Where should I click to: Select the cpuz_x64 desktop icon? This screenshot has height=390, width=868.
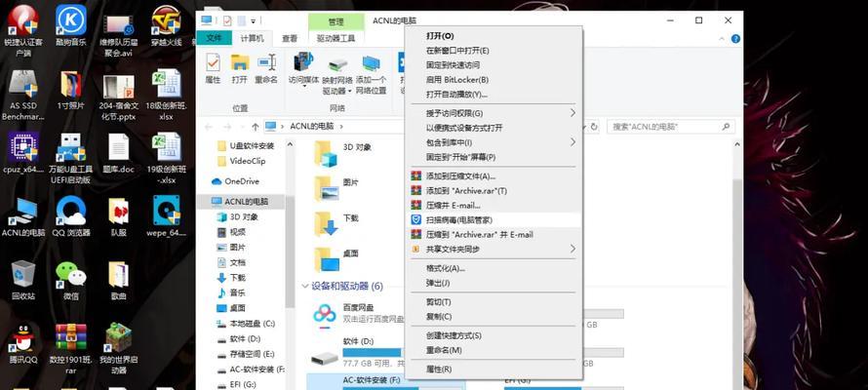[23, 153]
